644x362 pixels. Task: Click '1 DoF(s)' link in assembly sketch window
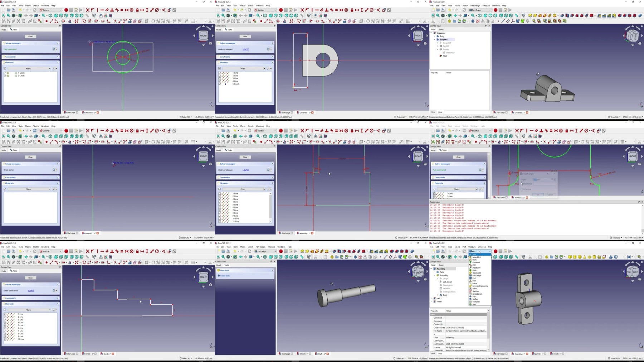(x=245, y=170)
